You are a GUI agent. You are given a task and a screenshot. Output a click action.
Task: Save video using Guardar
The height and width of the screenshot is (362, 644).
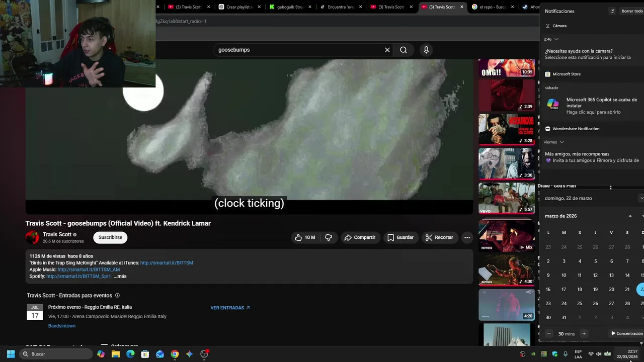click(400, 237)
